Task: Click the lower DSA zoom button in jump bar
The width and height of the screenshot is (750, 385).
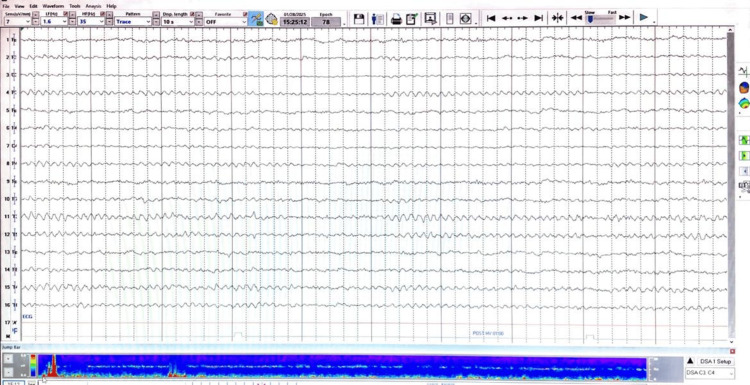Action: (x=9, y=372)
